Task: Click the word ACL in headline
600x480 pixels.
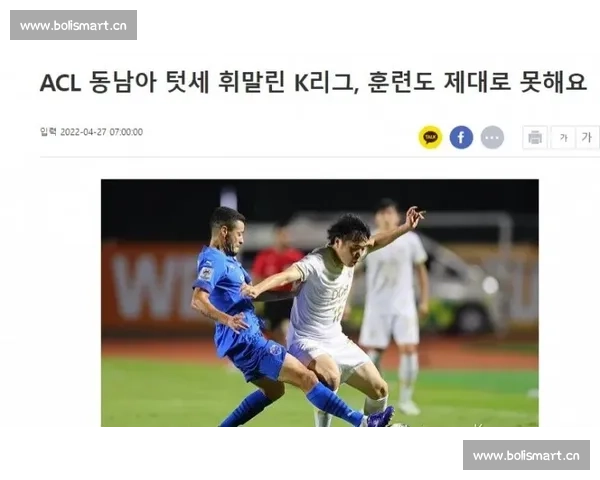Action: (60, 83)
